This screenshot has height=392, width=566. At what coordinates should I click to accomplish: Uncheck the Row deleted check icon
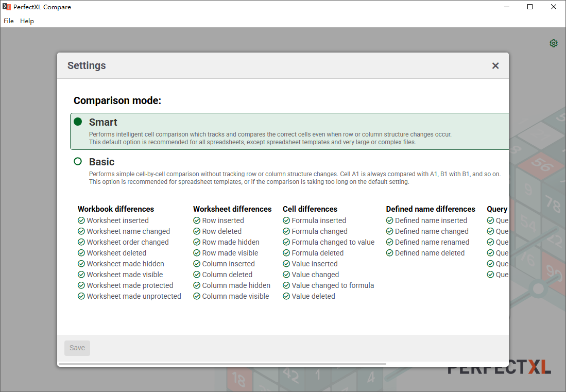[197, 231]
